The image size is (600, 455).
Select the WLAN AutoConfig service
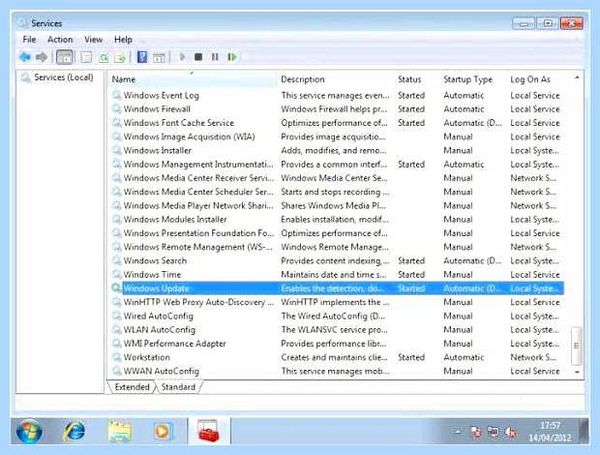(338, 329)
